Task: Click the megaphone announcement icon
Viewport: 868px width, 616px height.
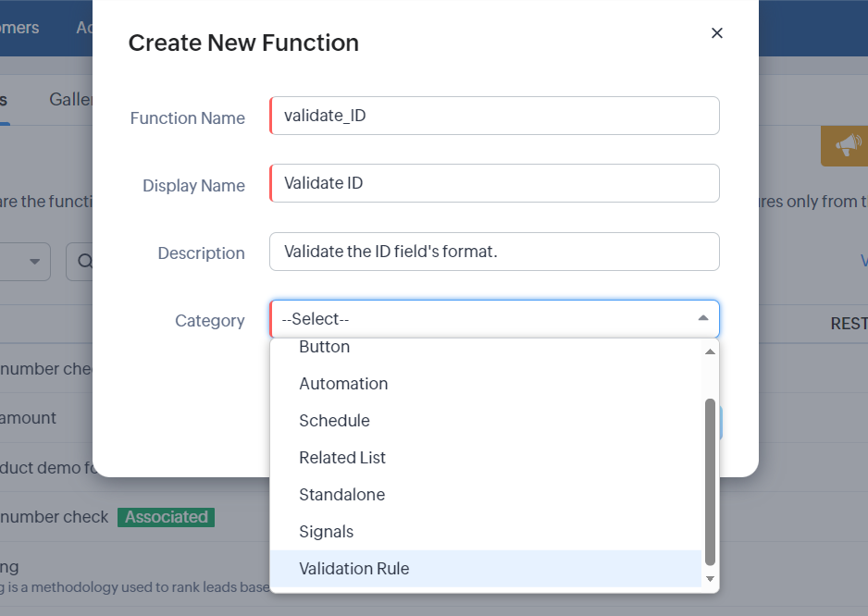Action: pos(847,144)
